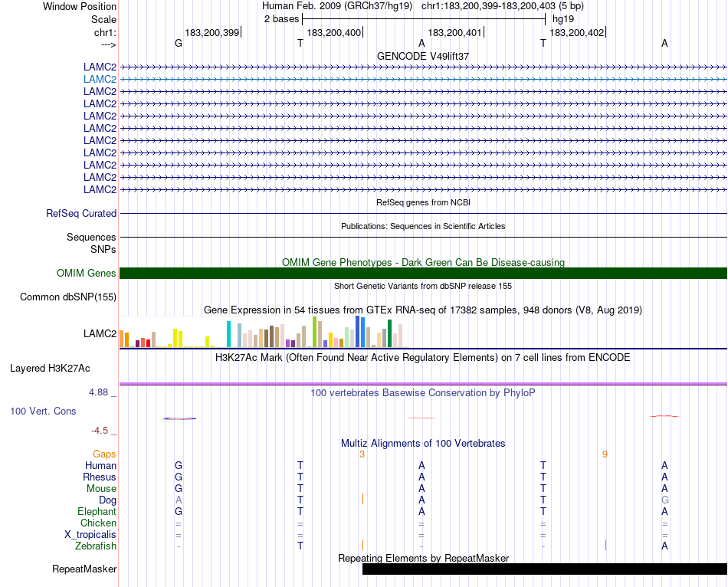
Task: Click the dark green OMIM Genes bar
Action: 423,273
